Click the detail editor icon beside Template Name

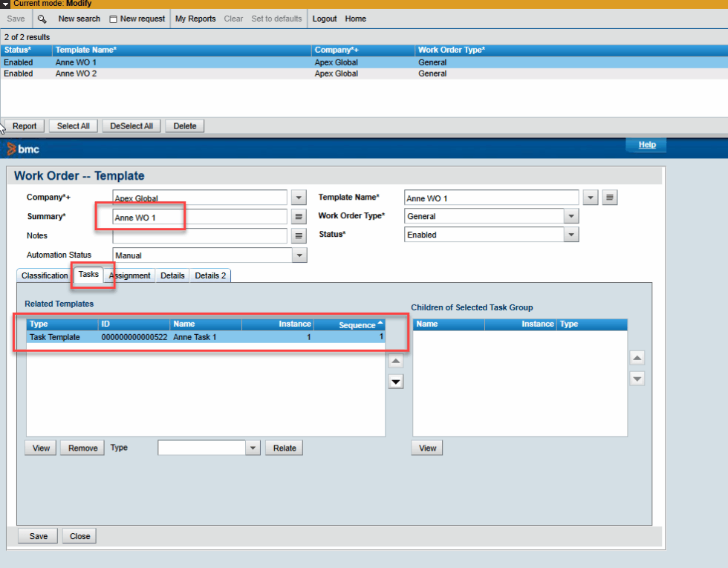(610, 197)
